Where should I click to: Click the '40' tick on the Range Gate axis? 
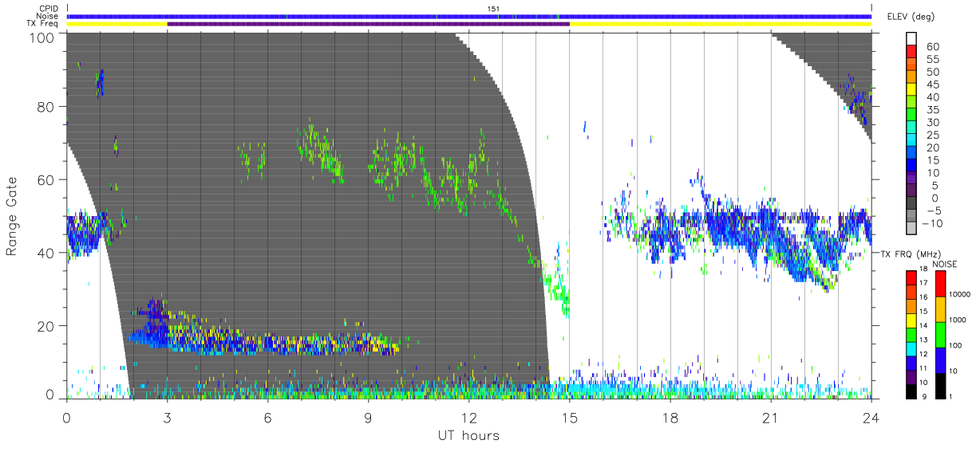click(x=45, y=253)
